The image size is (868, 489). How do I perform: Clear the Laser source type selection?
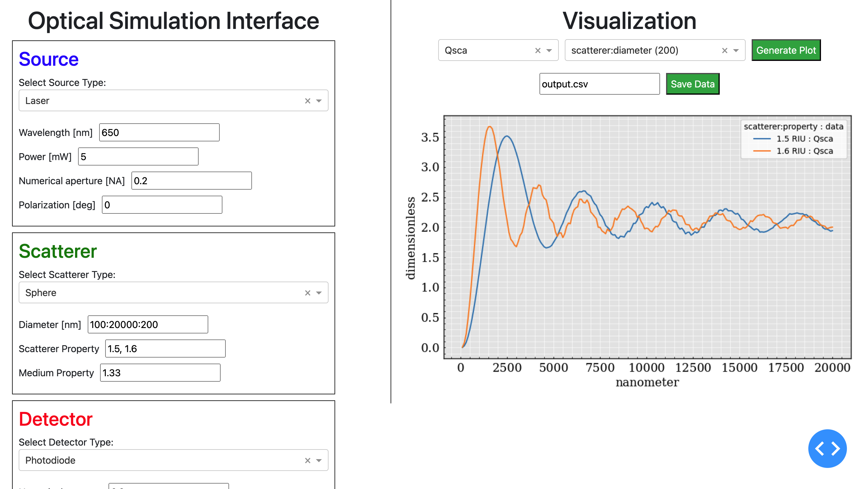(x=307, y=101)
